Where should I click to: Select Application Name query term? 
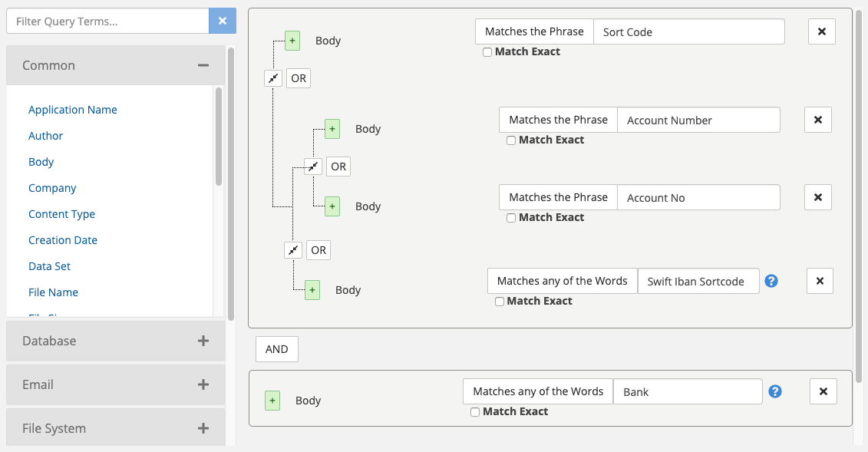coord(72,110)
